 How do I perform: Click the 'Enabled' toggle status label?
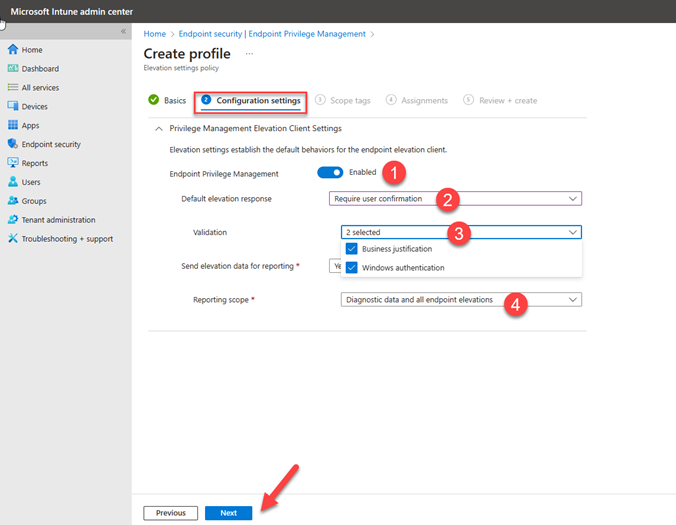363,172
